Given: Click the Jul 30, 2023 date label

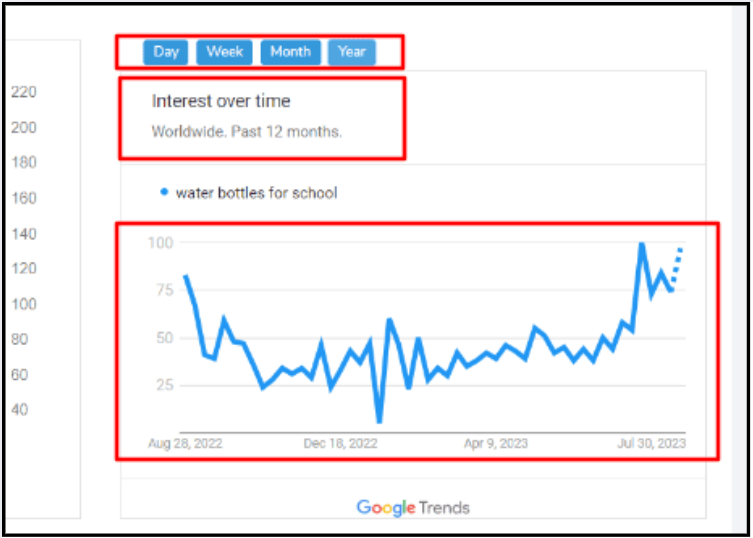Looking at the screenshot, I should (653, 443).
